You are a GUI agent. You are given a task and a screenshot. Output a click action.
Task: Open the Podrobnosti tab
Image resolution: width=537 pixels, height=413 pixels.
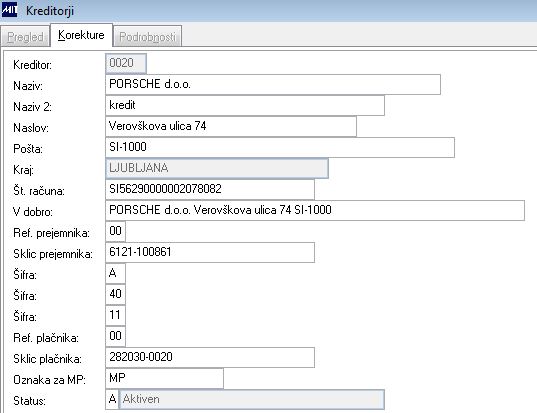[x=147, y=36]
